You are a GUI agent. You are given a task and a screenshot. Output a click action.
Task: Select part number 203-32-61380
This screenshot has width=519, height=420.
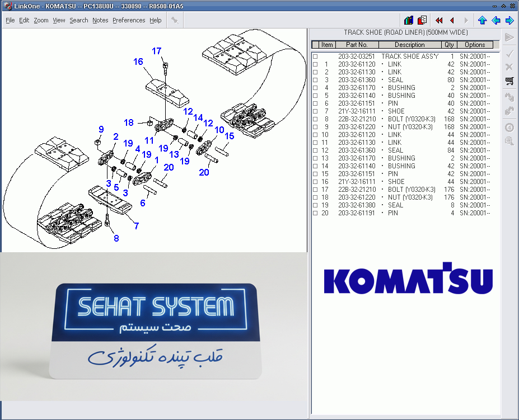[357, 205]
